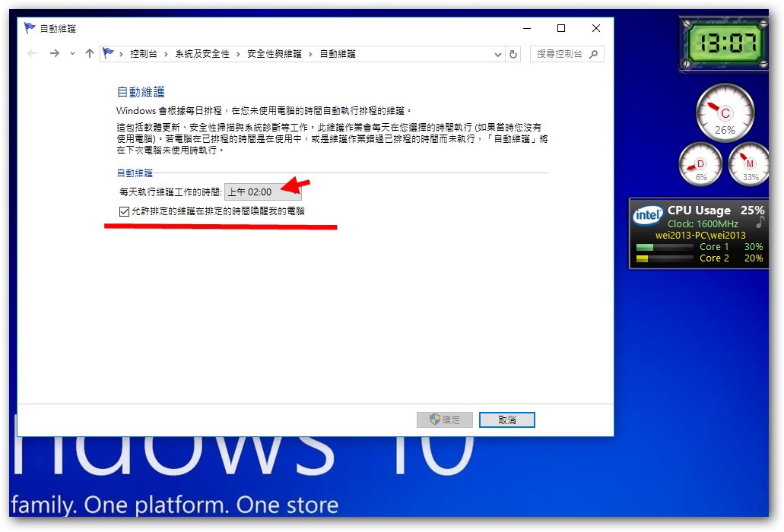Click the Core 2 usage bar
This screenshot has height=532, width=784.
665,258
